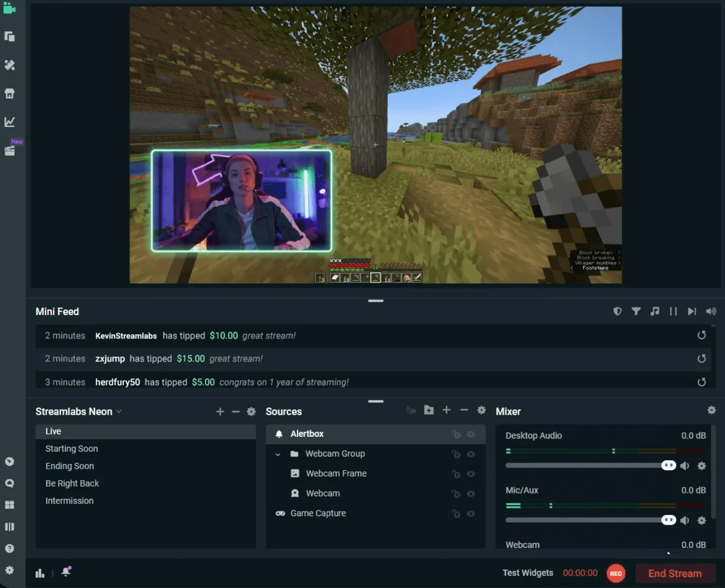Image resolution: width=725 pixels, height=588 pixels.
Task: Open source properties gear in Sources panel
Action: tap(482, 410)
